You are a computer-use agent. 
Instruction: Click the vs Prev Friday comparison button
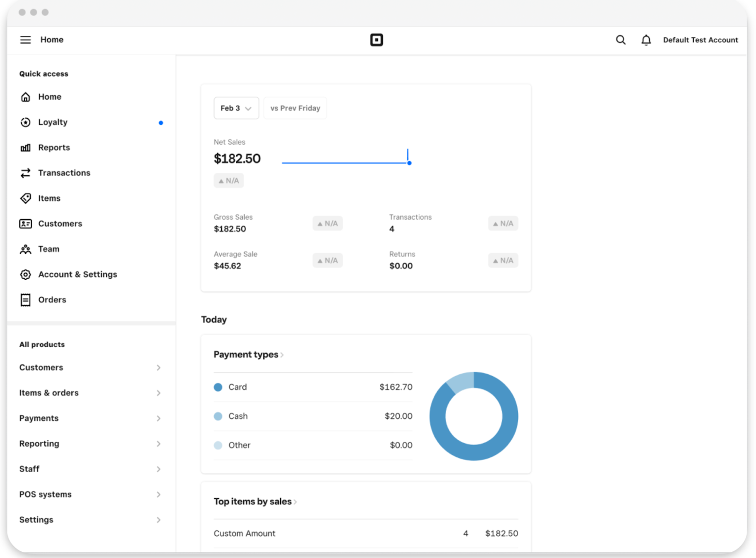point(295,108)
